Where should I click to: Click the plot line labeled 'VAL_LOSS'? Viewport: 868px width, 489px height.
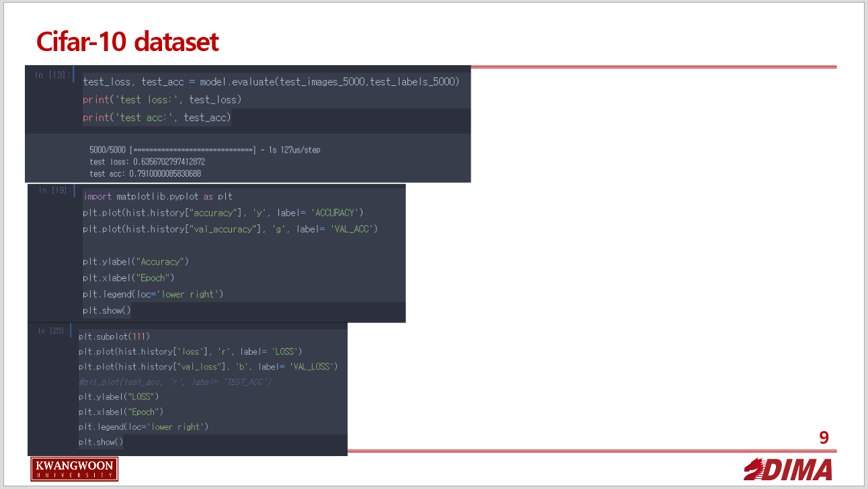coord(208,367)
